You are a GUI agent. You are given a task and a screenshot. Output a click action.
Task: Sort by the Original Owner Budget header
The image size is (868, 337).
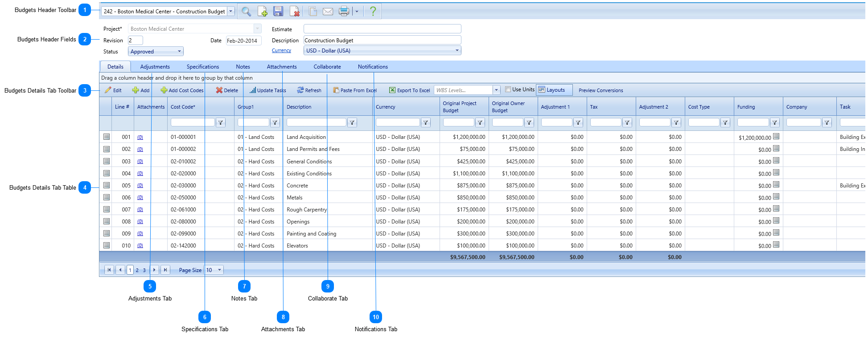pyautogui.click(x=508, y=107)
